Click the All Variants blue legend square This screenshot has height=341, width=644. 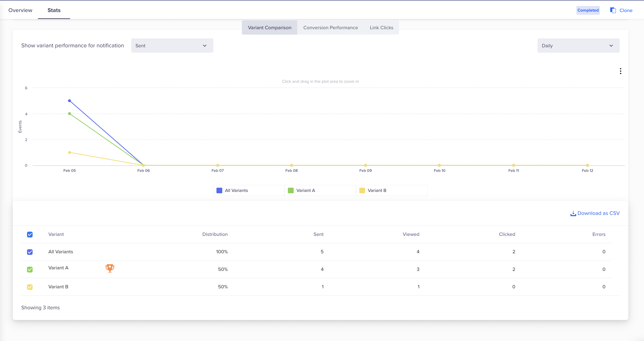coord(219,191)
